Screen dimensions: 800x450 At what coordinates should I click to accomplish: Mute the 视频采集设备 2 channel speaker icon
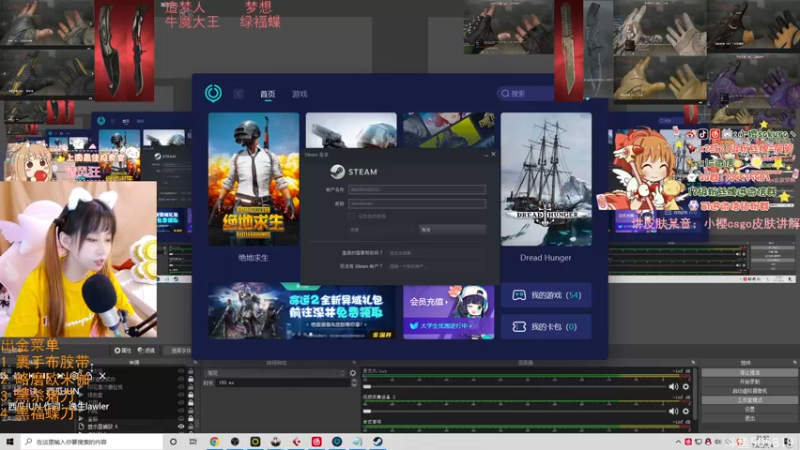point(673,411)
